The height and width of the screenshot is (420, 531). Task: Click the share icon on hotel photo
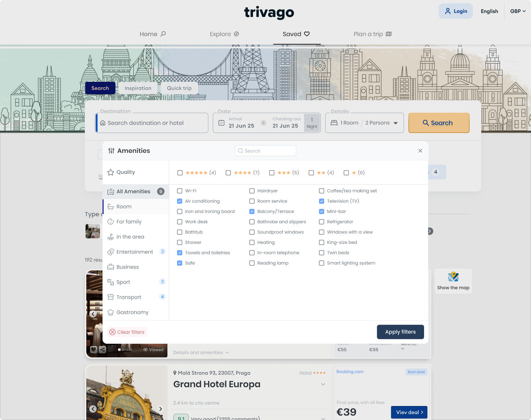(103, 350)
